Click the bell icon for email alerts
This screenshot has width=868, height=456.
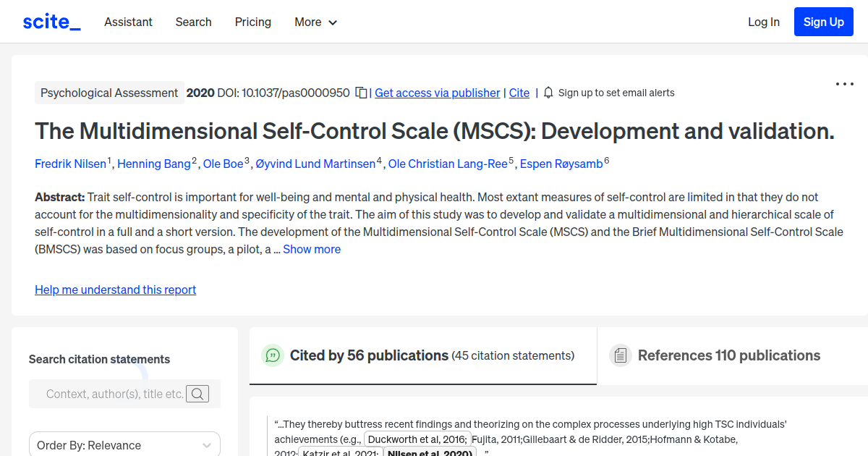click(x=548, y=93)
